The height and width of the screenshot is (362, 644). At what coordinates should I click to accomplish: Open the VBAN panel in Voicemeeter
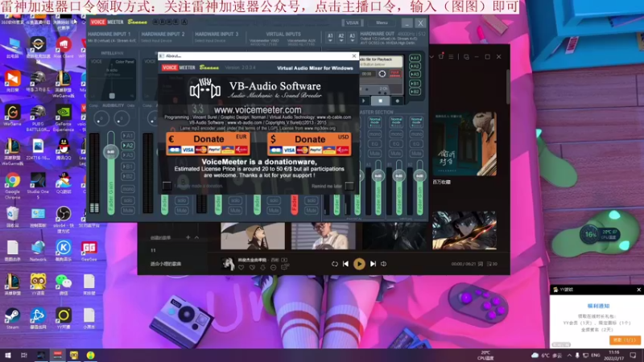click(x=353, y=23)
